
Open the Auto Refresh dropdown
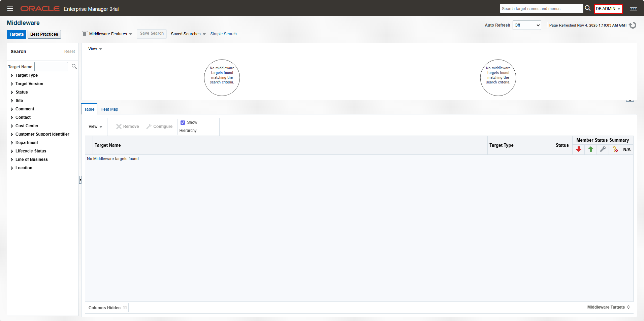click(x=526, y=25)
